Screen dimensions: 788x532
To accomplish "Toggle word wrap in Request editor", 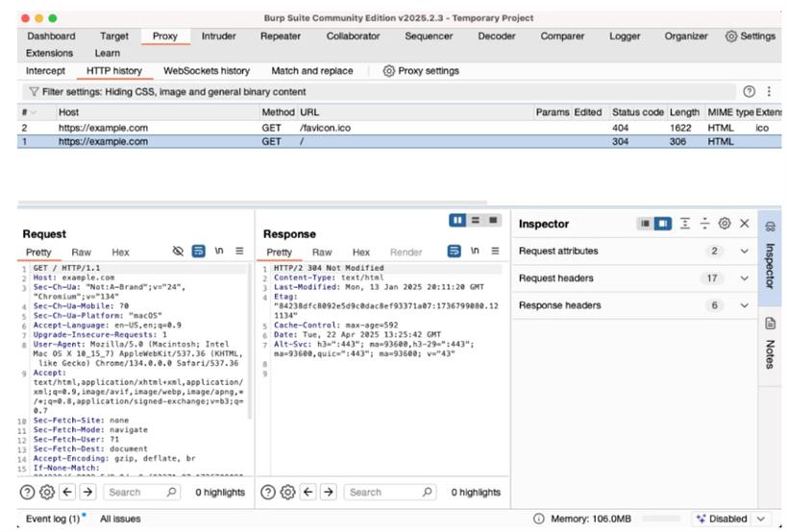I will (199, 251).
